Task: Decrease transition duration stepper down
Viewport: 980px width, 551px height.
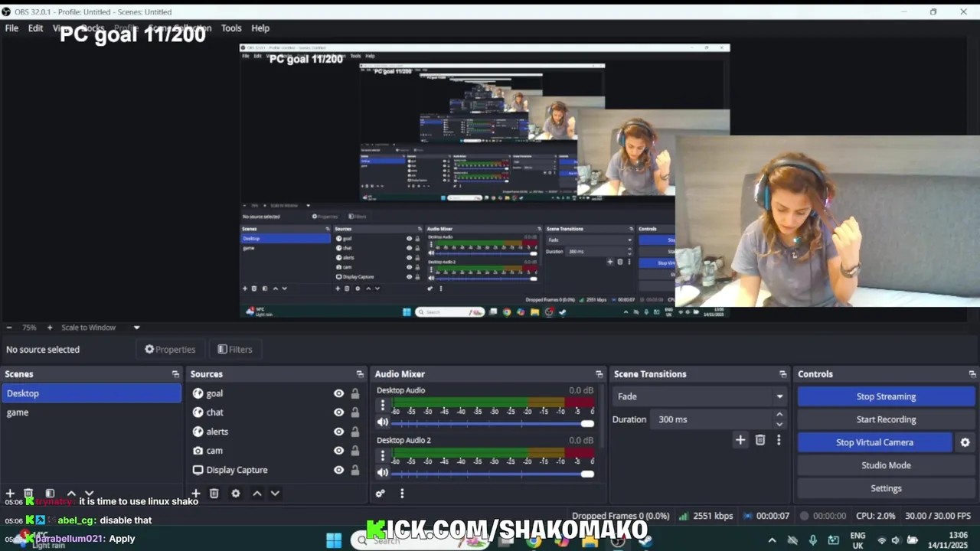Action: pos(779,424)
